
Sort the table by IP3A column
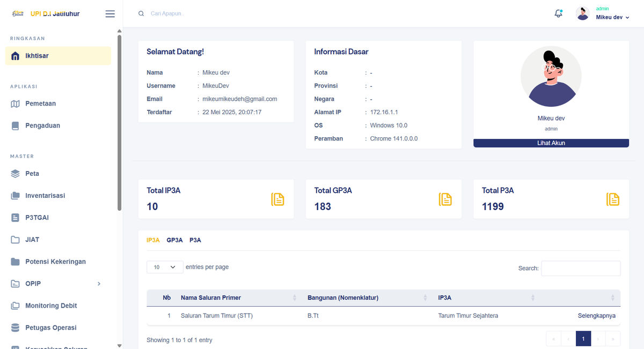pos(486,298)
